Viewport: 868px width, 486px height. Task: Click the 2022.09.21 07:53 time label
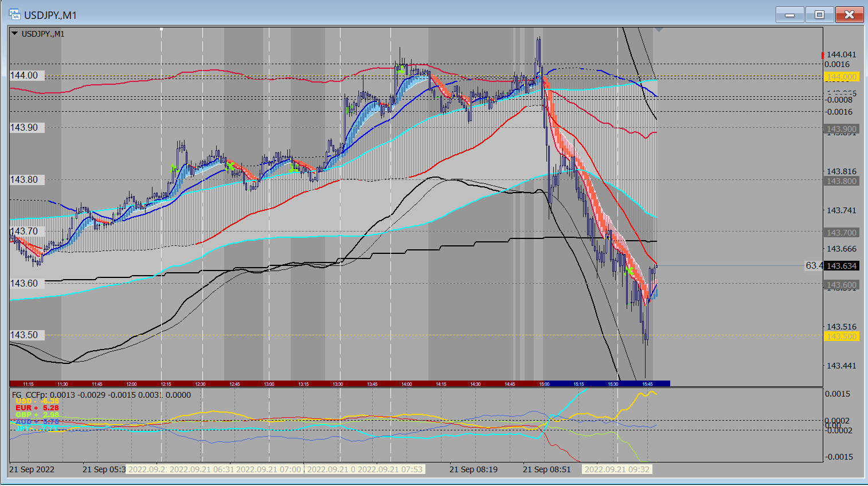tap(390, 469)
